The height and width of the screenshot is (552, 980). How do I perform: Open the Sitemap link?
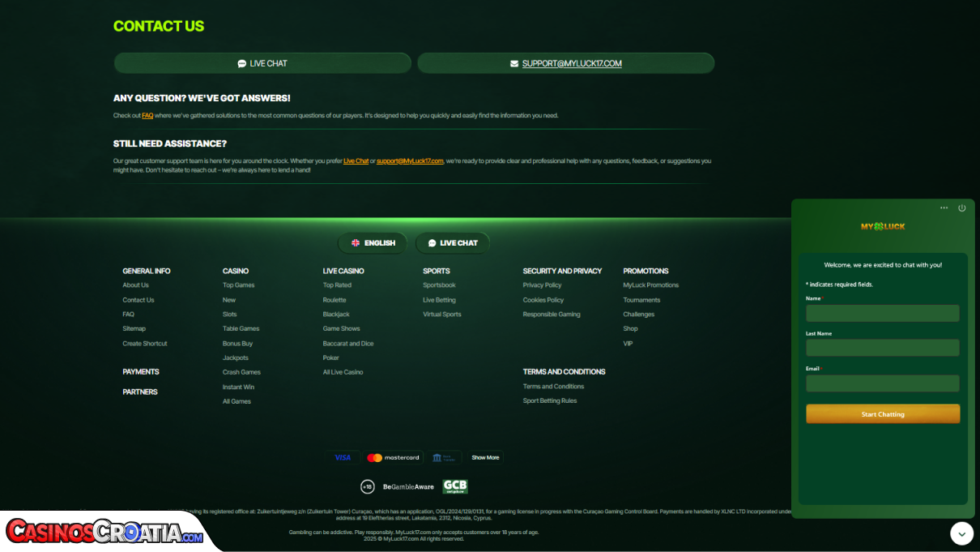click(x=134, y=329)
